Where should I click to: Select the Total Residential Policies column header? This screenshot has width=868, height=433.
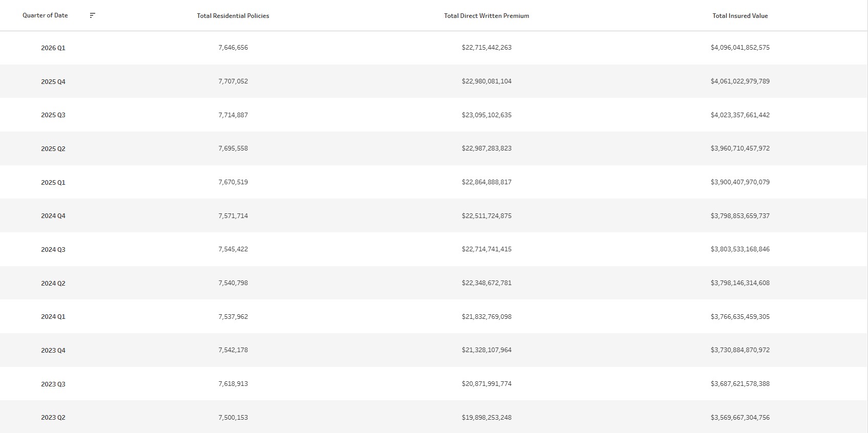[233, 16]
